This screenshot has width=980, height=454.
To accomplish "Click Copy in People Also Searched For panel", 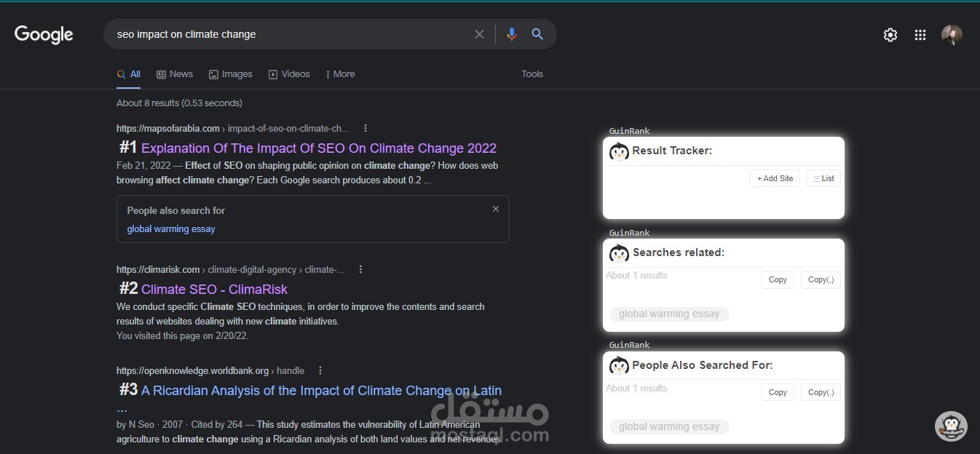I will point(778,392).
